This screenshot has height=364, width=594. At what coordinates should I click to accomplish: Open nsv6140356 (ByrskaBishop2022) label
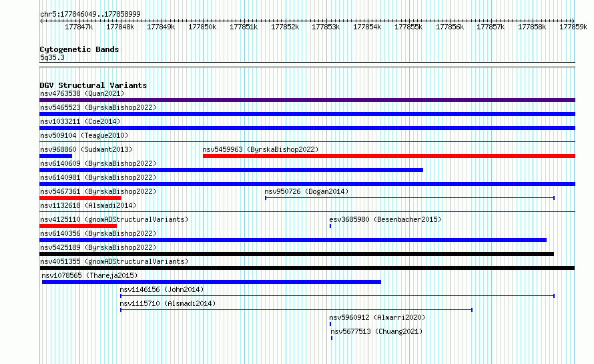pyautogui.click(x=98, y=233)
